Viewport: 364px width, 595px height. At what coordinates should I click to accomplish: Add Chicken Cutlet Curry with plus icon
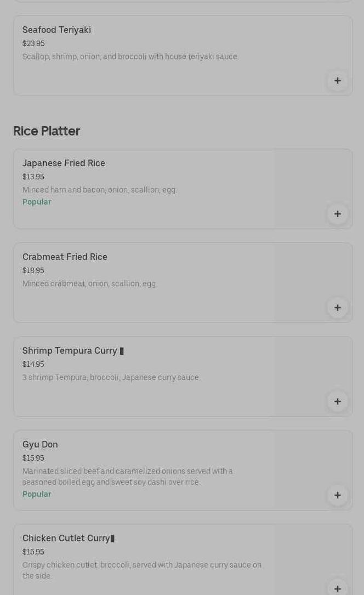click(337, 588)
